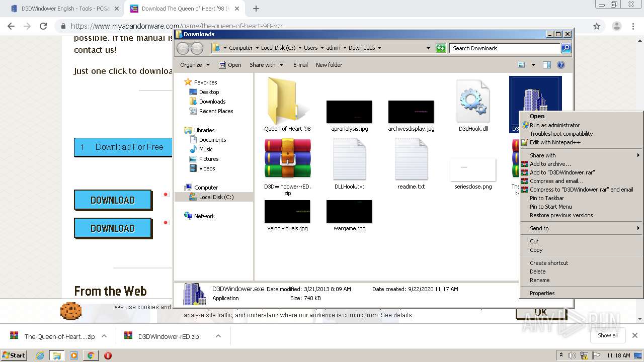Open the Organize dropdown menu
Screen dimensions: 644x362
[x=195, y=65]
